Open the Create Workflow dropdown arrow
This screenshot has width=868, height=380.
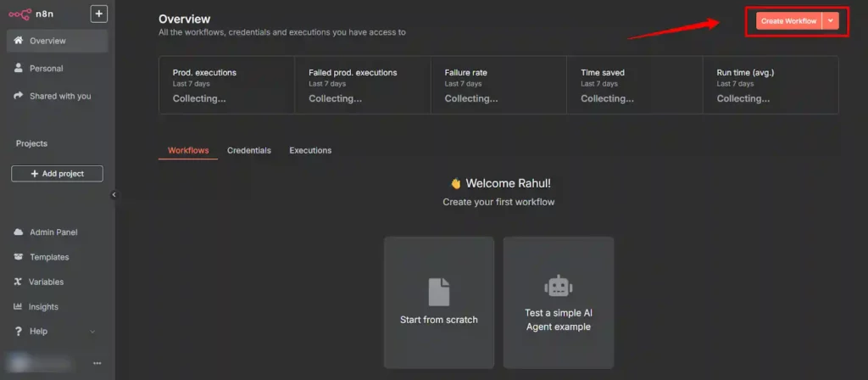tap(831, 21)
